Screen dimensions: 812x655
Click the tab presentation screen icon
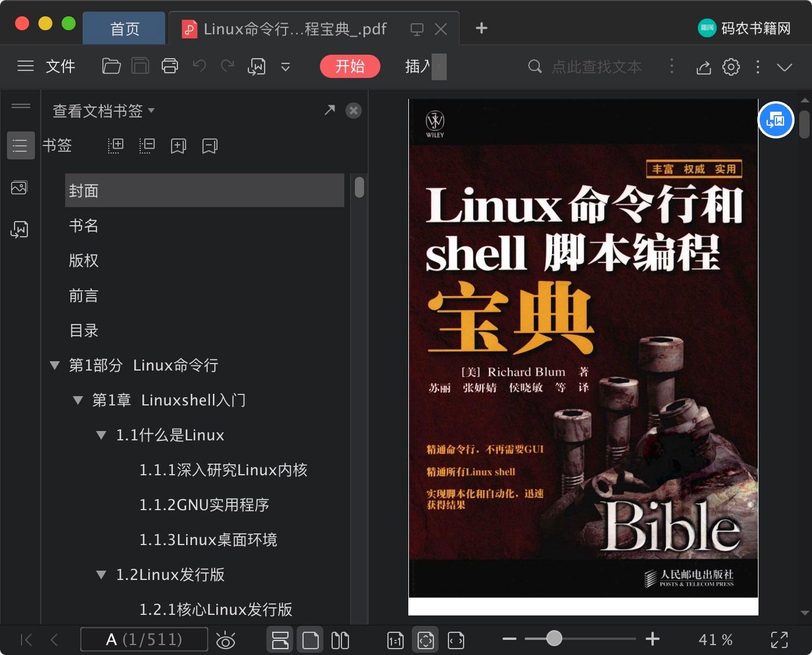(416, 29)
